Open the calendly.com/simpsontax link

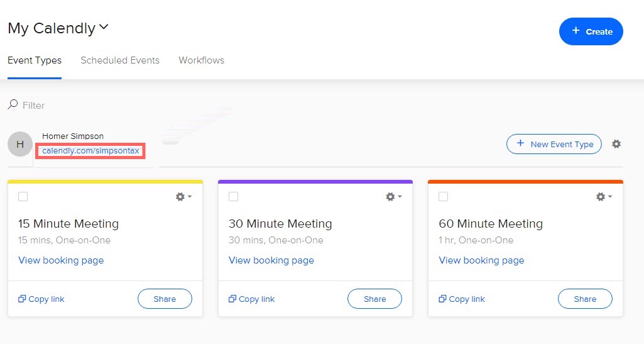tap(90, 151)
